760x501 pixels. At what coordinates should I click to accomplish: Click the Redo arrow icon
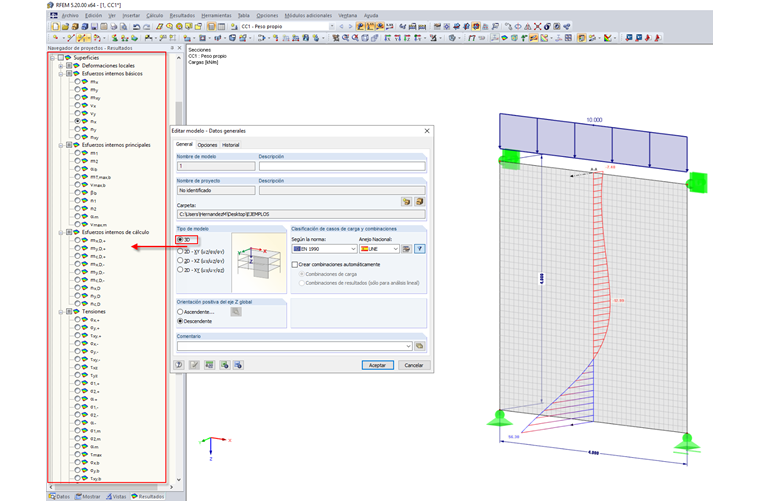[146, 27]
